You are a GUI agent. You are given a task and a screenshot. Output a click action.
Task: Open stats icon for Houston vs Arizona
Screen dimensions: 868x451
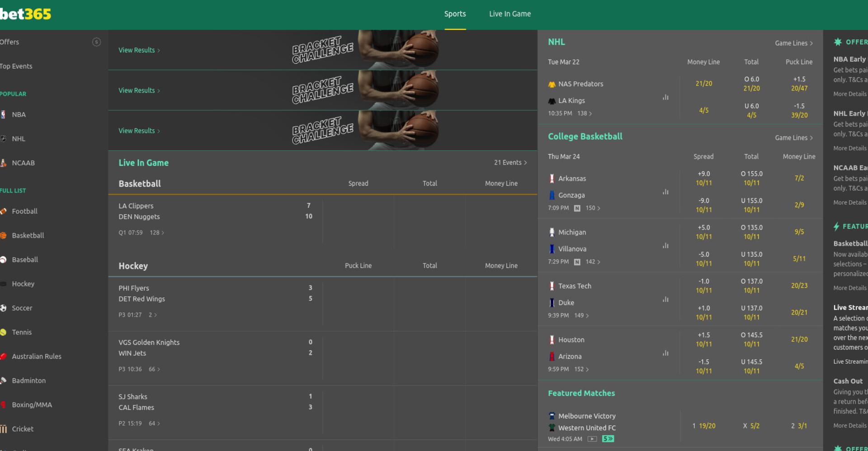pos(665,353)
